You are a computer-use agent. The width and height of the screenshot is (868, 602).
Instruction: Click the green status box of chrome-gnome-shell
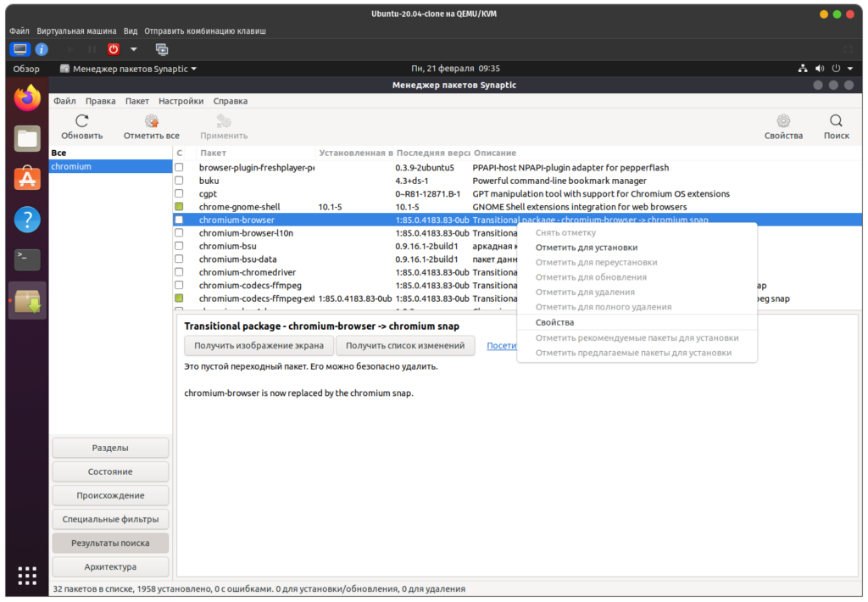(179, 207)
